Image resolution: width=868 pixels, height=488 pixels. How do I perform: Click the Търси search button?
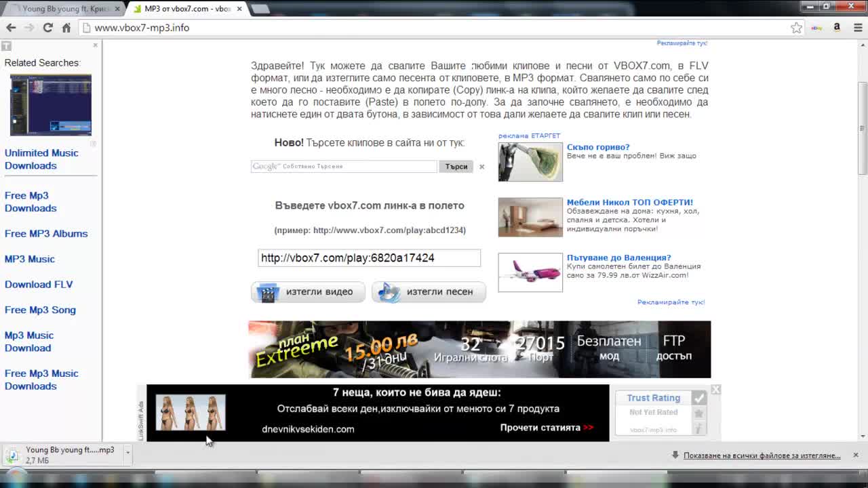[456, 166]
